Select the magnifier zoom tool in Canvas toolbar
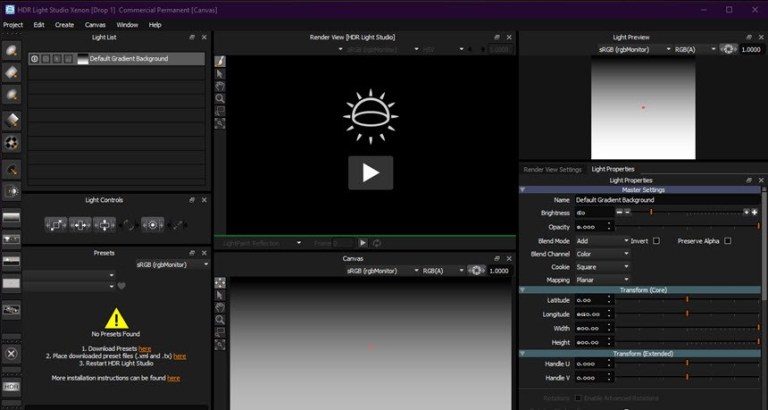The height and width of the screenshot is (410, 768). pyautogui.click(x=220, y=320)
